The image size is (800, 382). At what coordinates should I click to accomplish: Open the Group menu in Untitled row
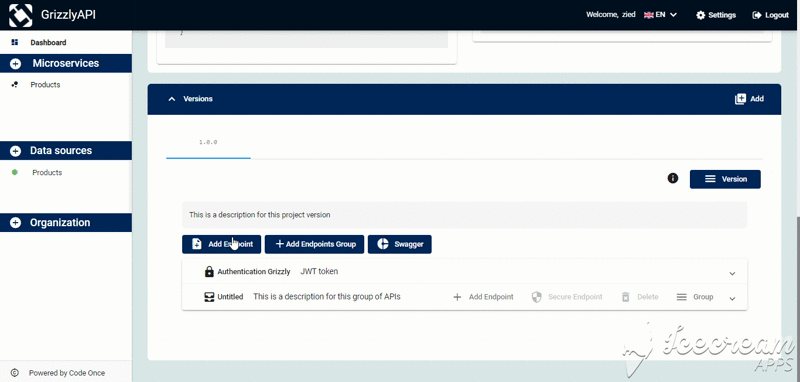point(695,297)
